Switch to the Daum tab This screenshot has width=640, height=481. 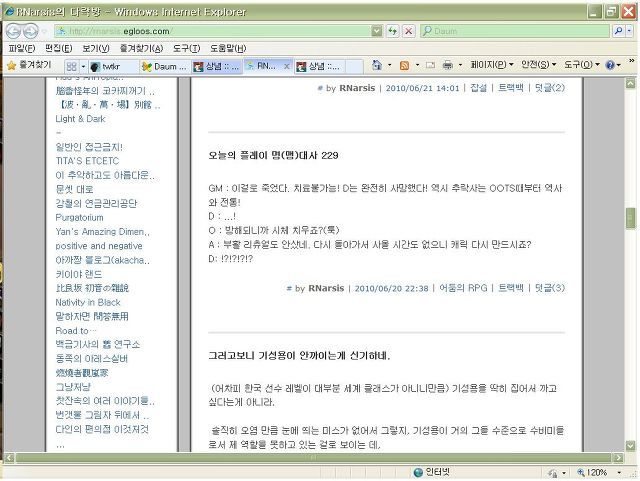[x=164, y=67]
